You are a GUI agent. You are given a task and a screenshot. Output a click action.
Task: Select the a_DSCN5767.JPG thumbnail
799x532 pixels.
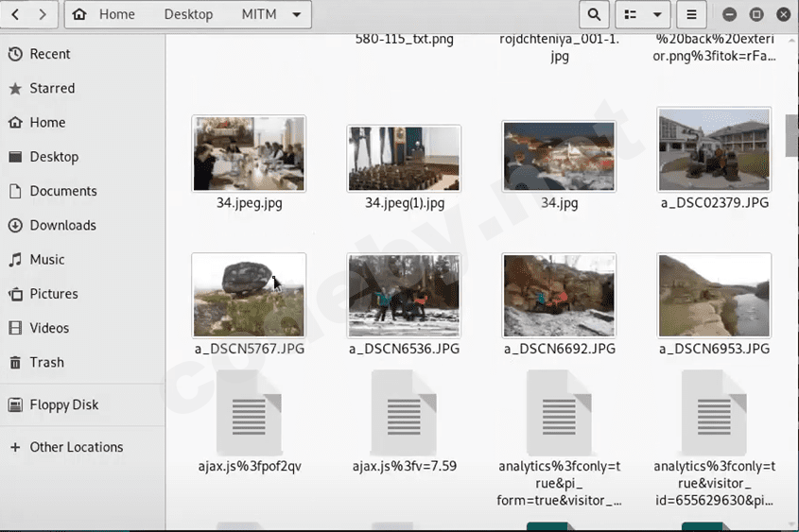(x=249, y=295)
